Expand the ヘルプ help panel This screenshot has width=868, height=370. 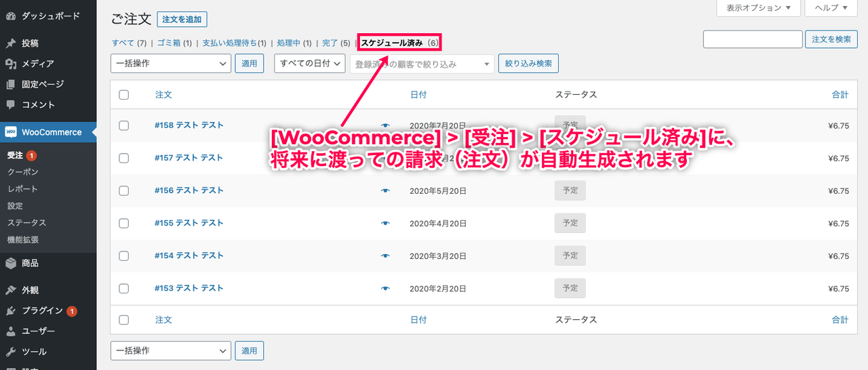coord(831,8)
